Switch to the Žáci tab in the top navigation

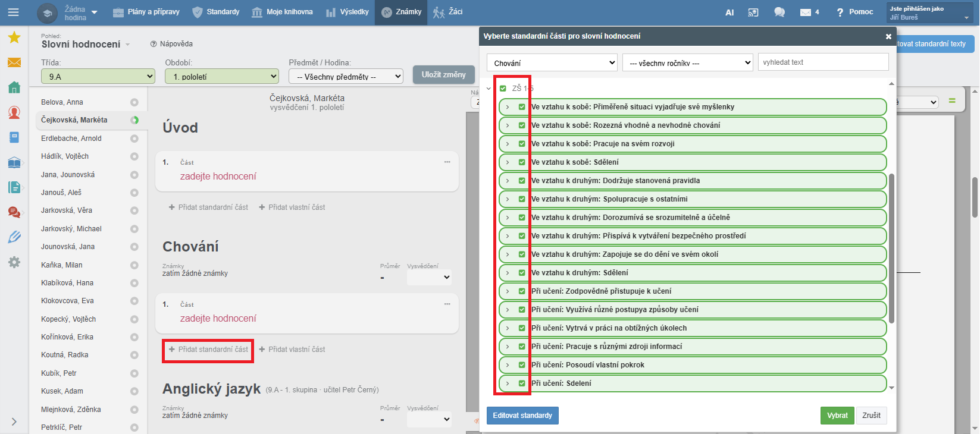(x=448, y=12)
